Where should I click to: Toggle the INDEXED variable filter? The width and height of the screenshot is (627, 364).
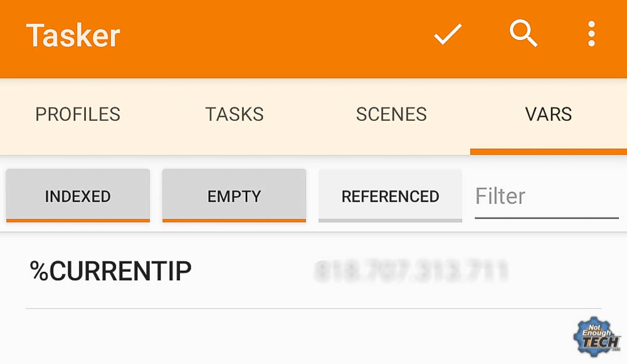pyautogui.click(x=78, y=195)
